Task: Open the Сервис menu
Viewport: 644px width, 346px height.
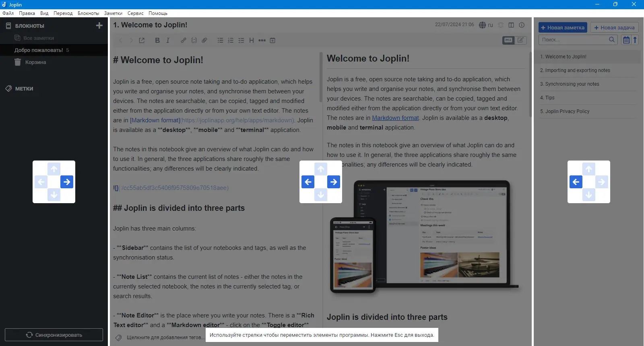Action: click(136, 13)
